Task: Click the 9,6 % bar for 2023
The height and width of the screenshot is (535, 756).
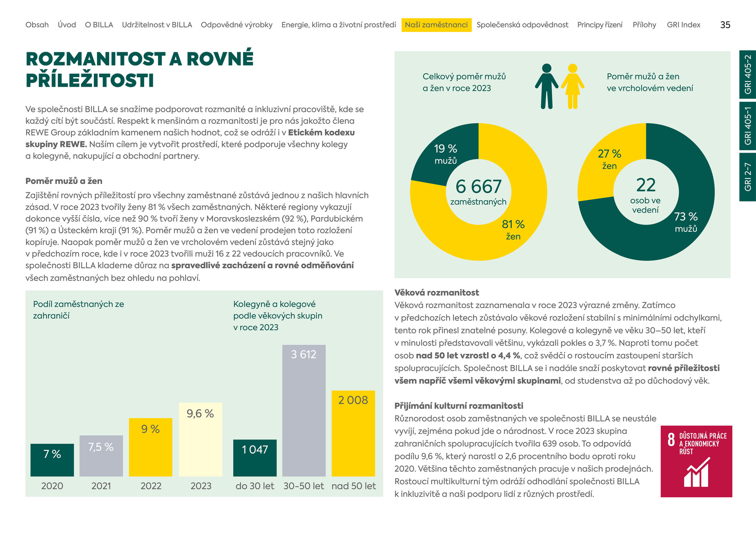Action: pyautogui.click(x=200, y=439)
